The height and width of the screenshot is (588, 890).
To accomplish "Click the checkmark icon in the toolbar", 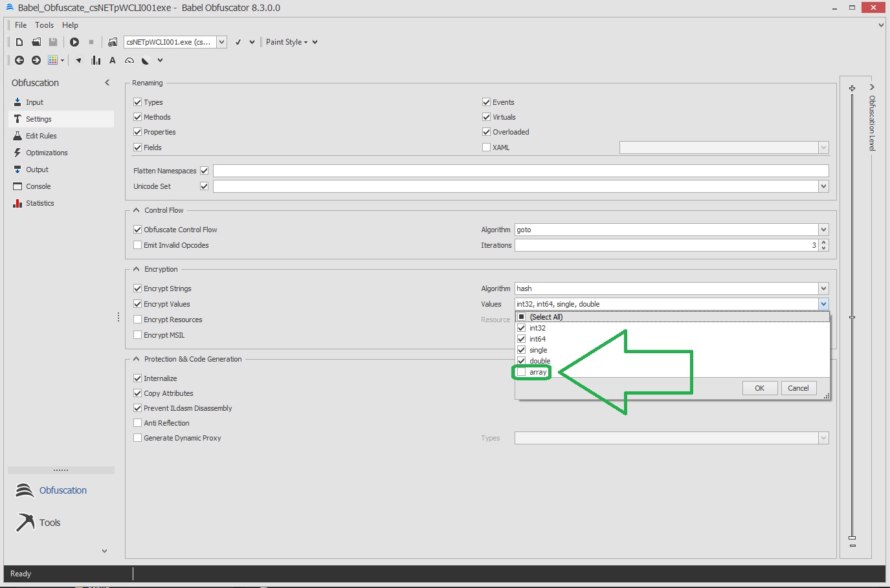I will tap(238, 42).
